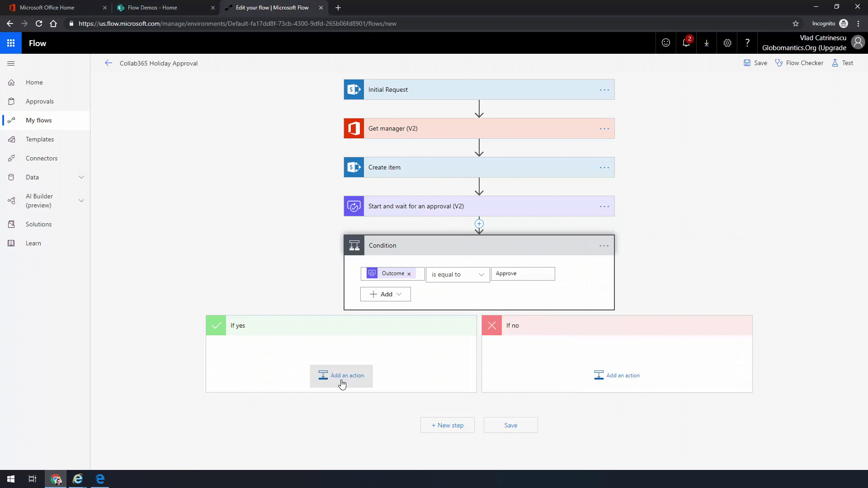Viewport: 868px width, 488px height.
Task: Click the Collab365 Holiday Approval flow title
Action: tap(159, 63)
